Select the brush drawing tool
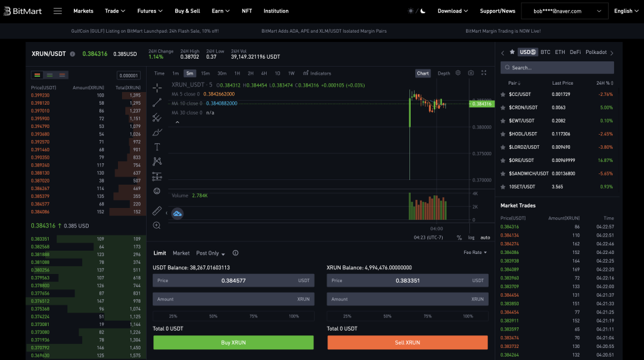644x360 pixels. (x=157, y=132)
